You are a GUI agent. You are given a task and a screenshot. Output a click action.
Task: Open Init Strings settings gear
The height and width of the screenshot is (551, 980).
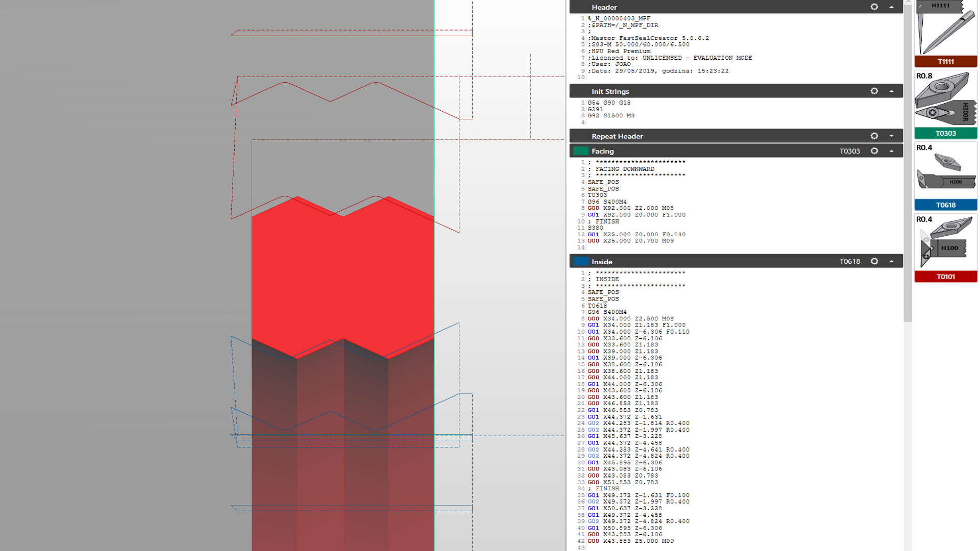click(874, 91)
